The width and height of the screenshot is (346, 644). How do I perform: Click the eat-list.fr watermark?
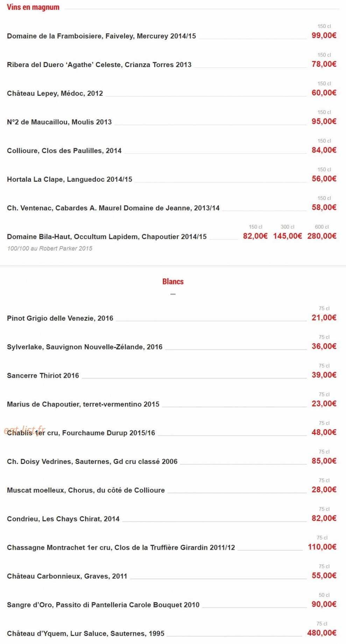(x=25, y=430)
